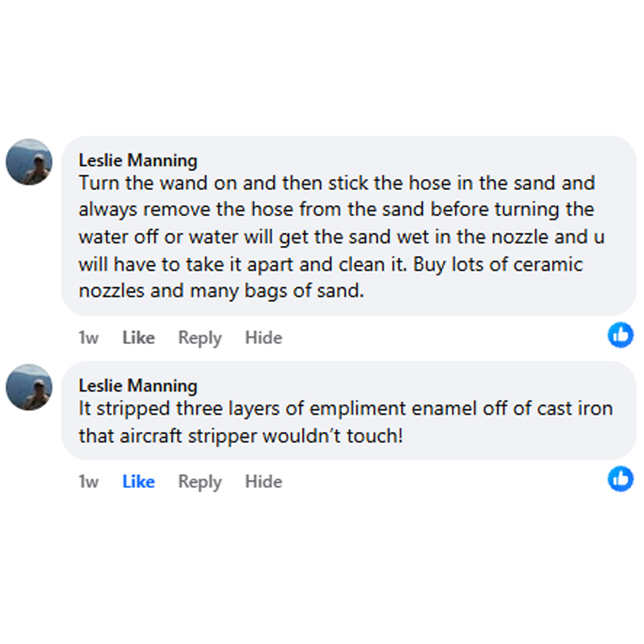Click the line starting "always remove the hose"
This screenshot has width=644, height=644.
pos(336,209)
